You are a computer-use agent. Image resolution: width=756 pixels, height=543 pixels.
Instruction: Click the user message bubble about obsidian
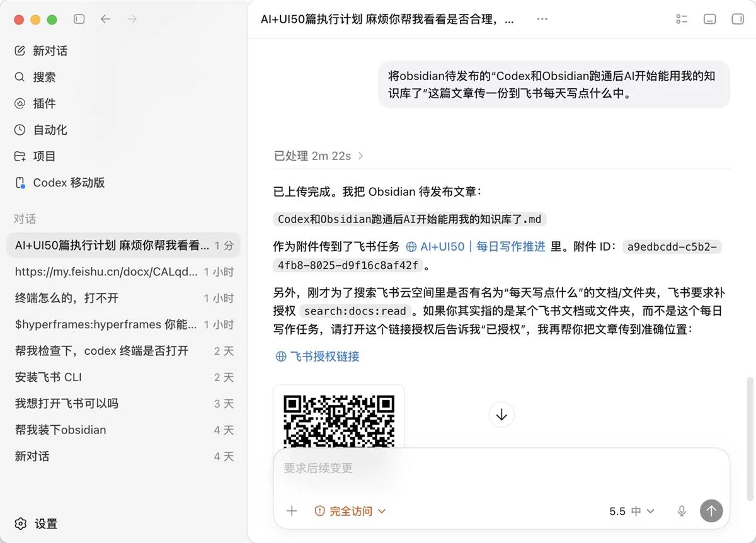[x=554, y=84]
